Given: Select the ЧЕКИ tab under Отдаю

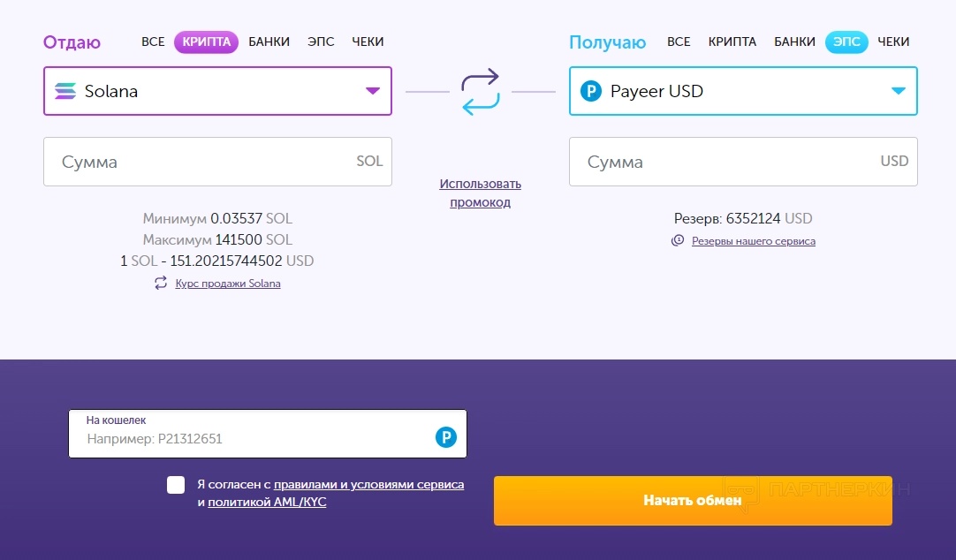Looking at the screenshot, I should [x=368, y=42].
